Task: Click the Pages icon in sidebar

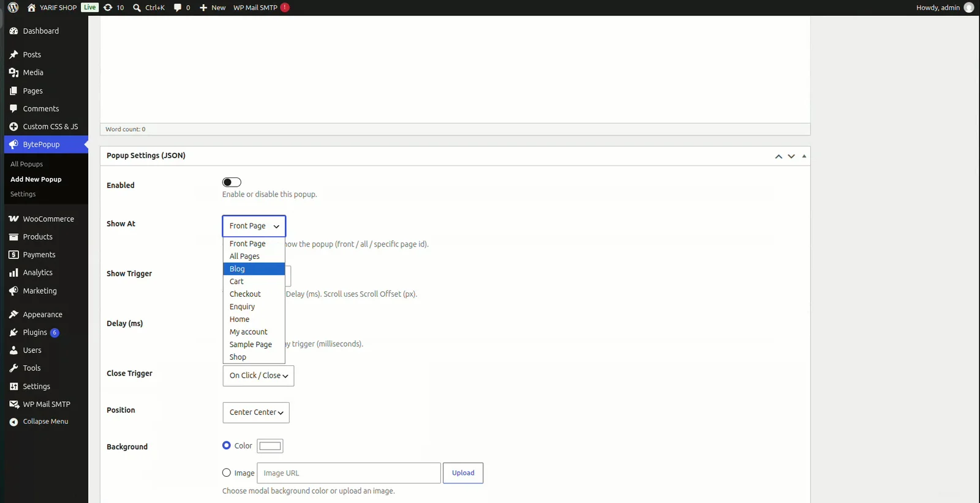Action: 13,91
